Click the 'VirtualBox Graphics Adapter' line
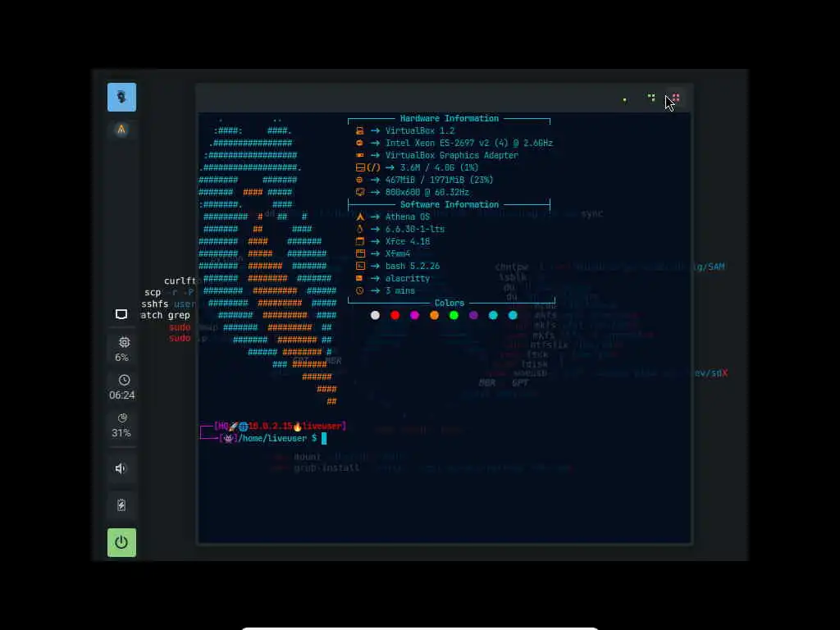This screenshot has height=630, width=840. [452, 155]
